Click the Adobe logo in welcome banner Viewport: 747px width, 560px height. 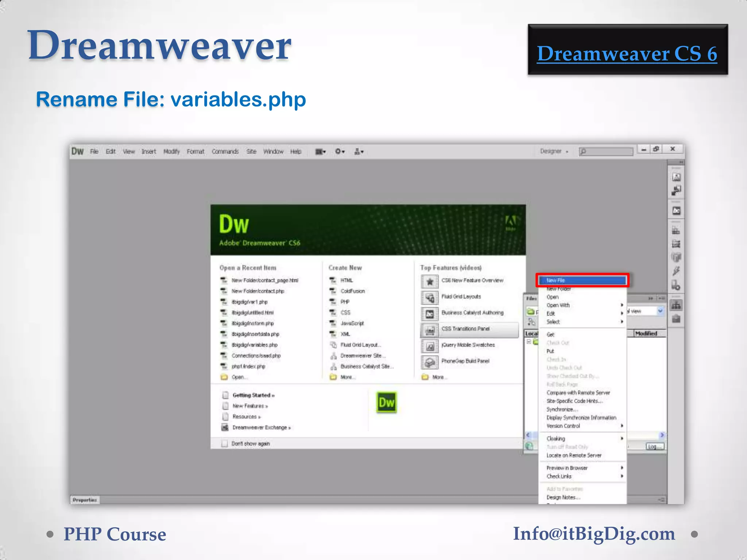click(x=510, y=222)
